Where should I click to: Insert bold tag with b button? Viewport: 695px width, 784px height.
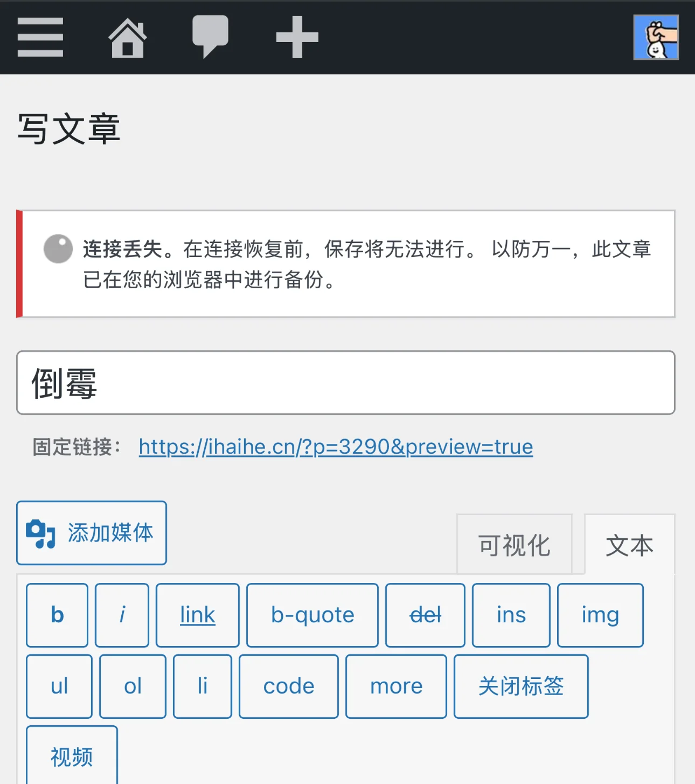pyautogui.click(x=57, y=615)
